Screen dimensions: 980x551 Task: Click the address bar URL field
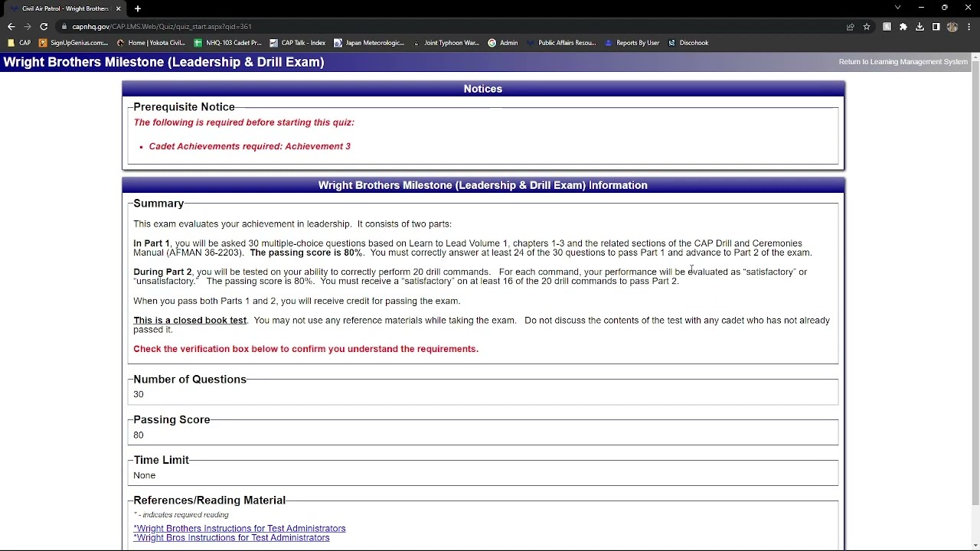tap(452, 27)
